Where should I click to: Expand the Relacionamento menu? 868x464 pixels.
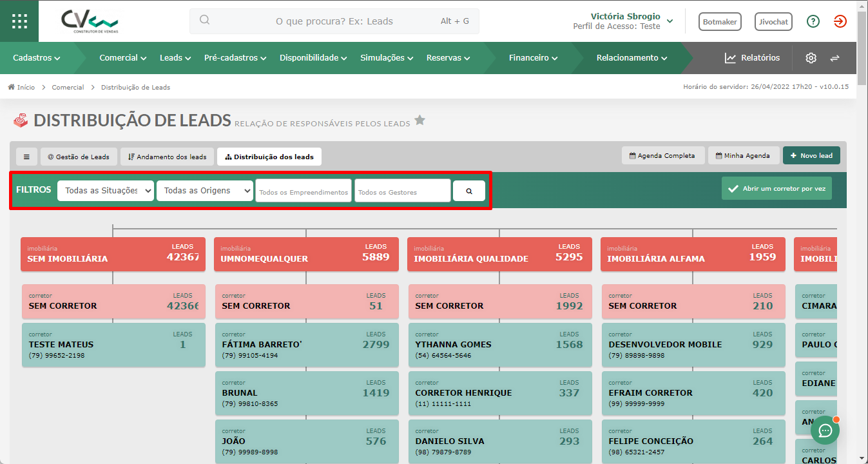pyautogui.click(x=632, y=58)
